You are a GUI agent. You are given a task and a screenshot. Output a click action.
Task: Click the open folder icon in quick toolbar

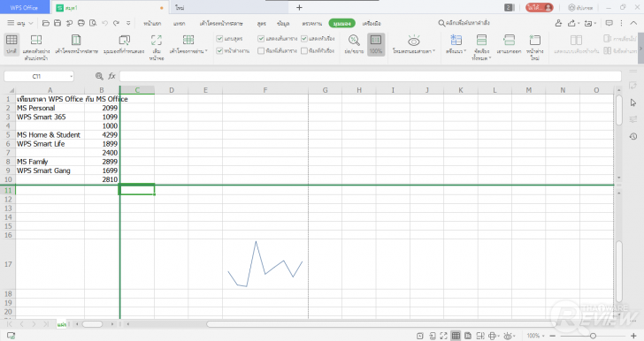(46, 23)
